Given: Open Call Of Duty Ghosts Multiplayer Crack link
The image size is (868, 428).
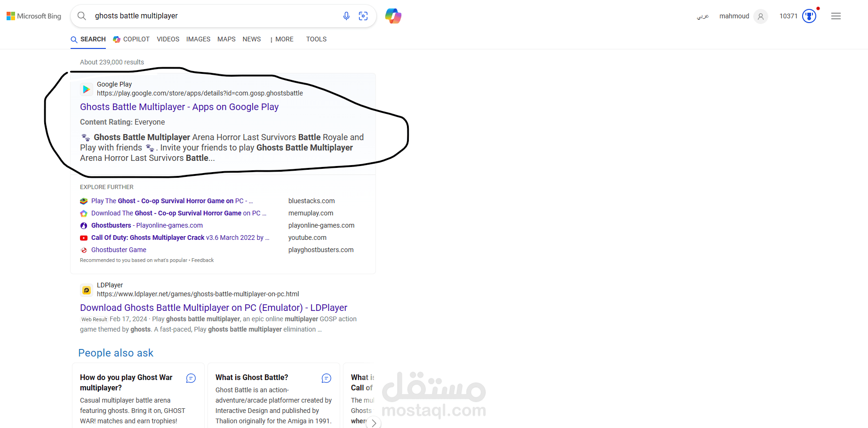Looking at the screenshot, I should (180, 238).
